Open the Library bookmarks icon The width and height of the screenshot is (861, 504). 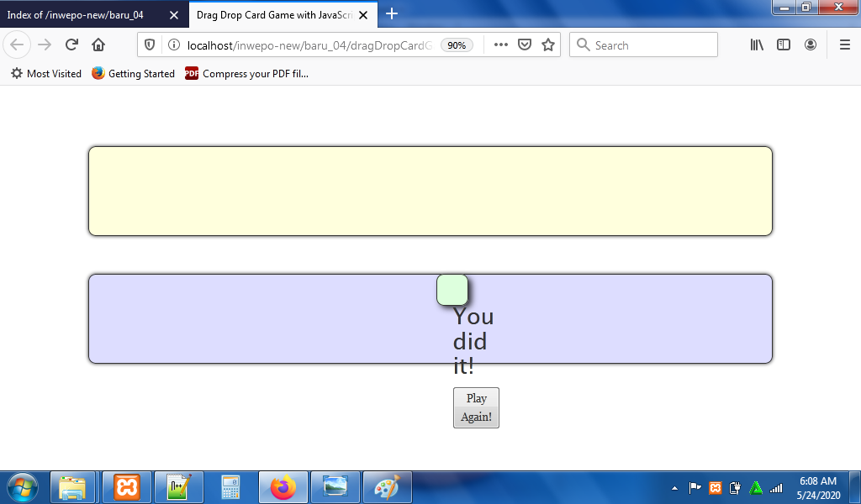757,45
